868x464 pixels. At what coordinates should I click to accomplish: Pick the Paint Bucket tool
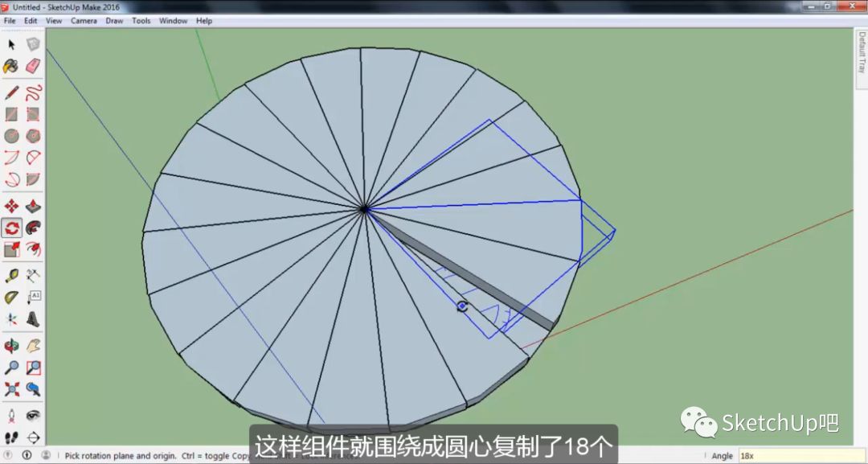click(11, 67)
